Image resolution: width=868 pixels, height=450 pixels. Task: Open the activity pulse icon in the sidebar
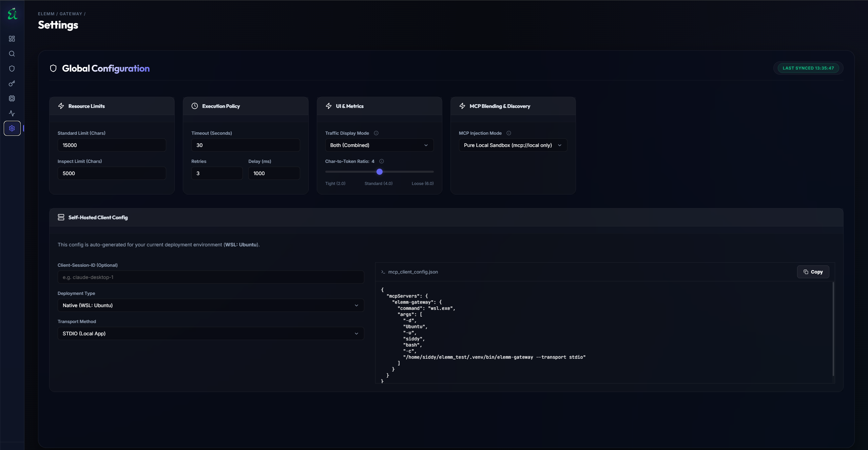pos(12,113)
